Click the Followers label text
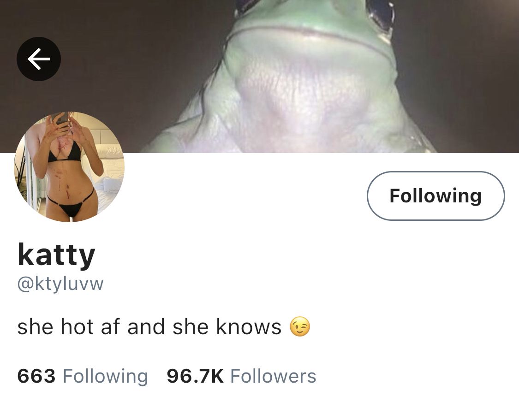Image resolution: width=519 pixels, height=420 pixels. pos(274,376)
